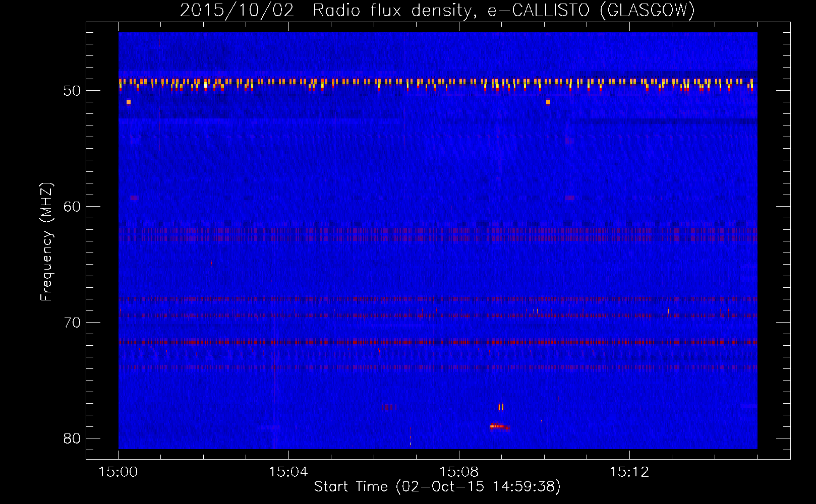816x504 pixels.
Task: Click the 50 frequency tick label
Action: [x=72, y=91]
